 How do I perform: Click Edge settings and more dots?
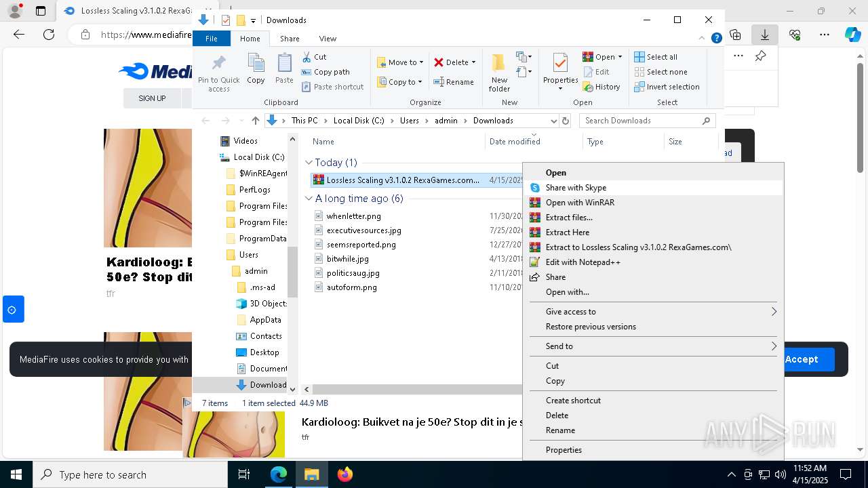pos(825,35)
